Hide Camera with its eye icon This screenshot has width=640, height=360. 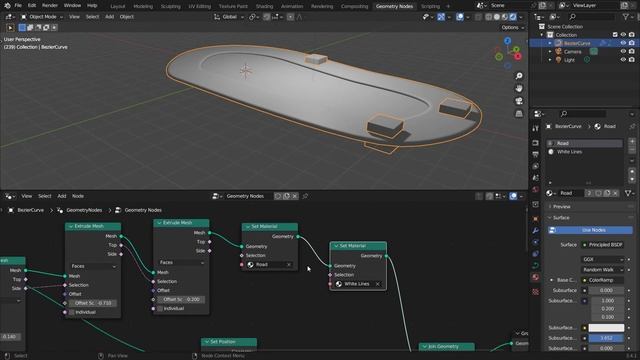point(623,52)
